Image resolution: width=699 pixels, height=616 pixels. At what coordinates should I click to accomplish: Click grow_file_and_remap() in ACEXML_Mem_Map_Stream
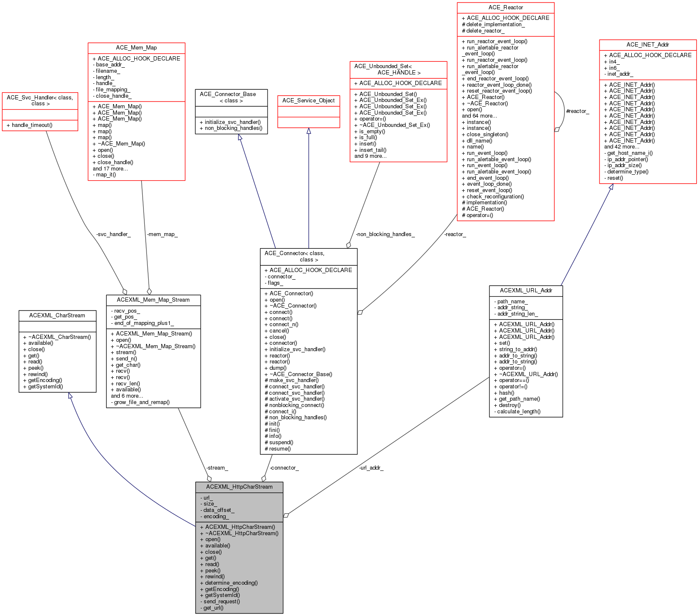coord(142,402)
